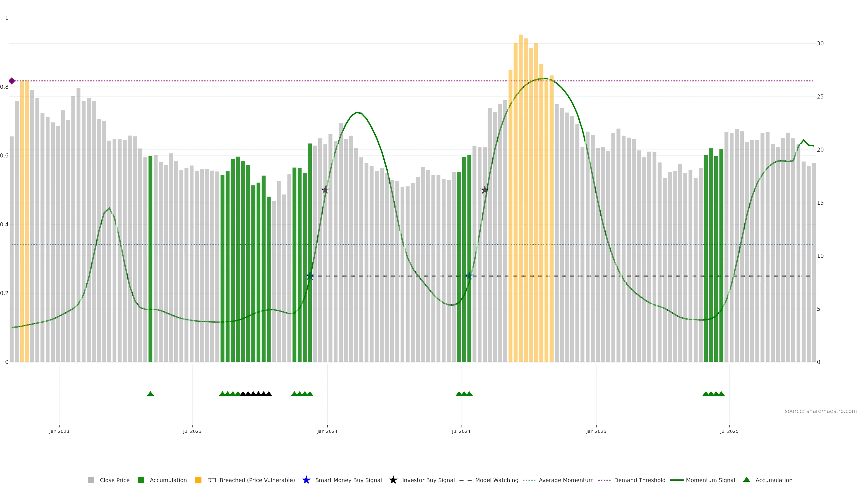
Task: Click the purple diamond Demand Threshold marker
Action: [12, 81]
